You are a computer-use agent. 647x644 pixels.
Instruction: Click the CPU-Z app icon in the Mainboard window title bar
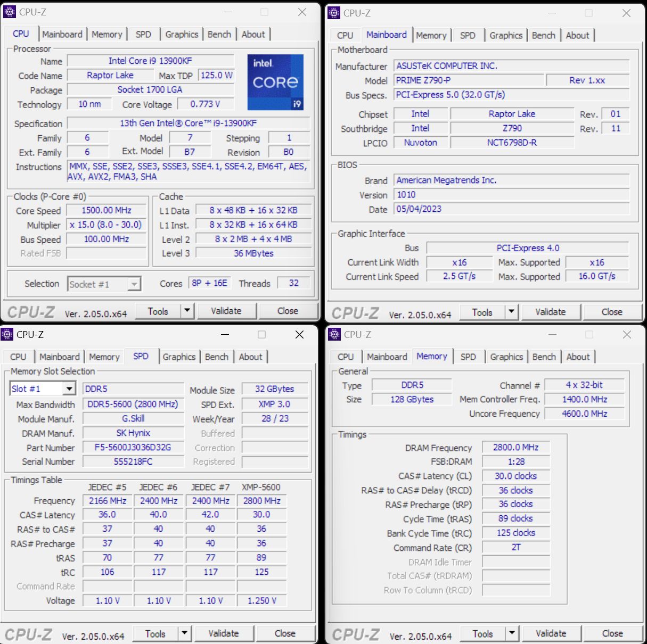(334, 13)
